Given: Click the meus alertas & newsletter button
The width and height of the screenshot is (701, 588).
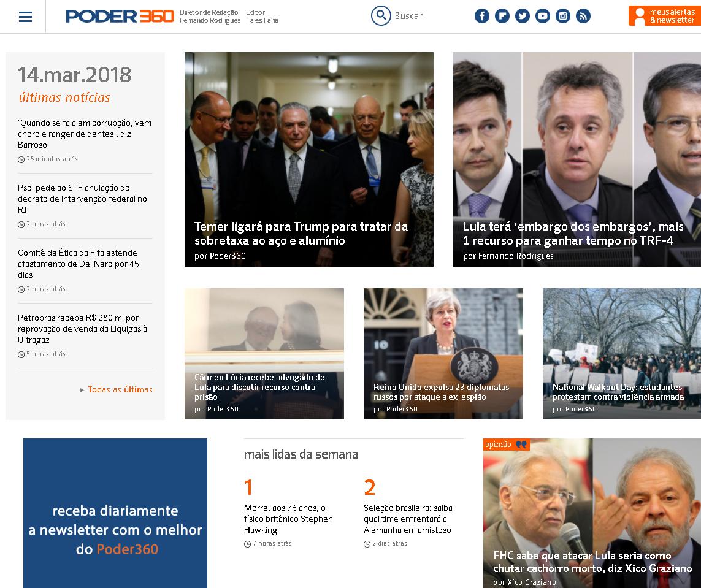Looking at the screenshot, I should point(665,16).
